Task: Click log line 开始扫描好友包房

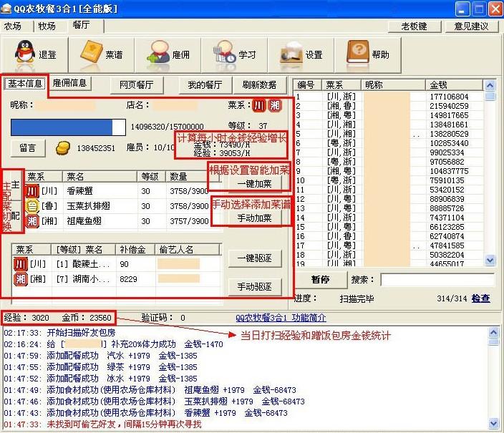Action: point(59,333)
